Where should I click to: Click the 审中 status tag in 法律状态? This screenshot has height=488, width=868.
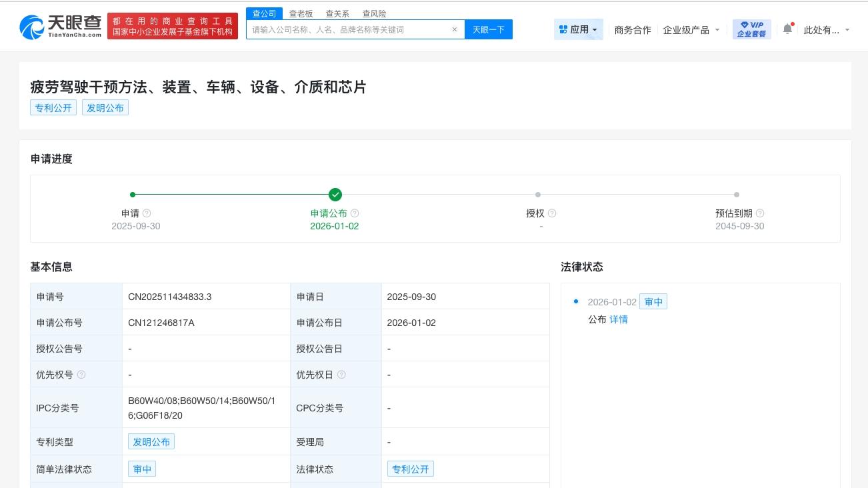[653, 301]
